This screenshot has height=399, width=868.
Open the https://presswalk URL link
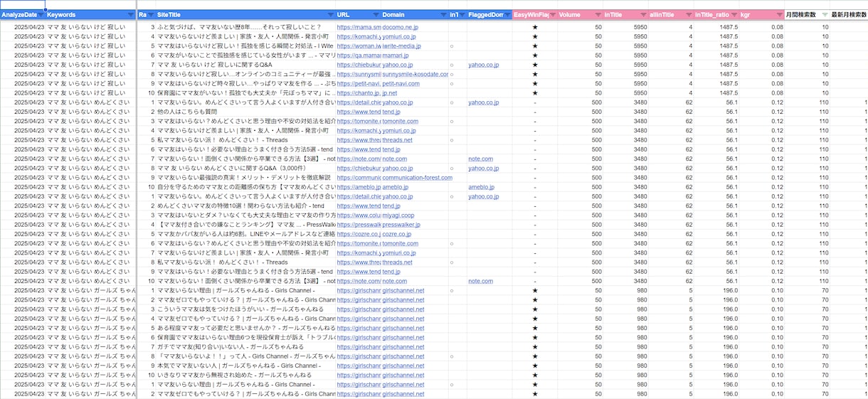point(359,225)
